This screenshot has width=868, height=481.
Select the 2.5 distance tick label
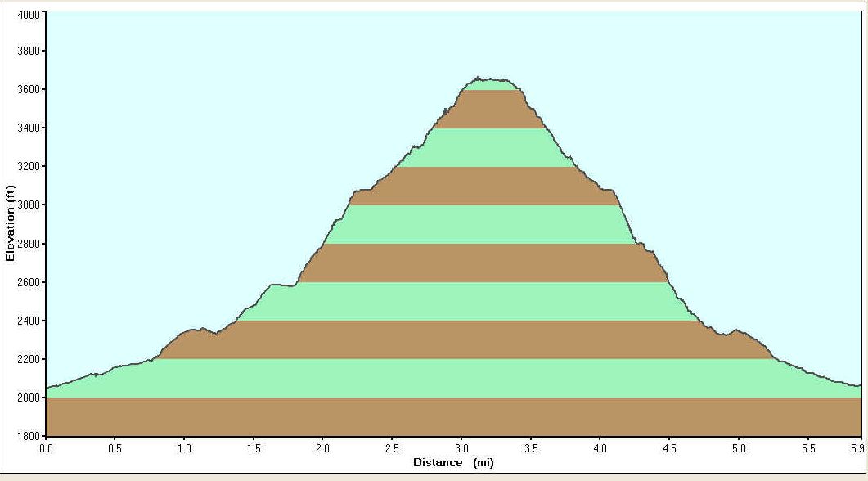pyautogui.click(x=393, y=448)
